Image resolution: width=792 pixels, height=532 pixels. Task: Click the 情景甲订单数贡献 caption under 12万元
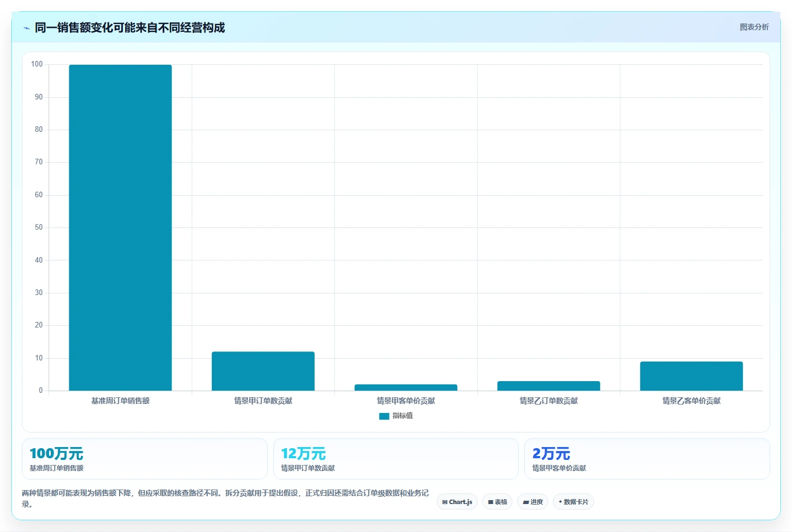(308, 468)
